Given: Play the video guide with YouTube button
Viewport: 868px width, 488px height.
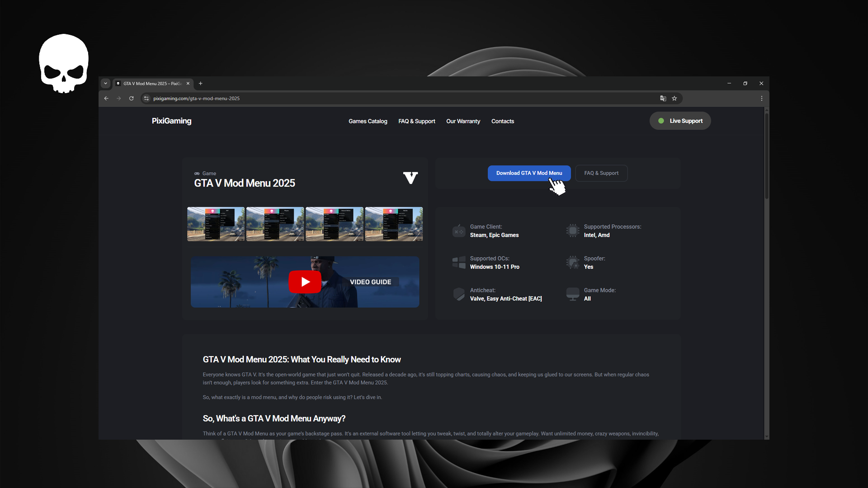Looking at the screenshot, I should [305, 282].
